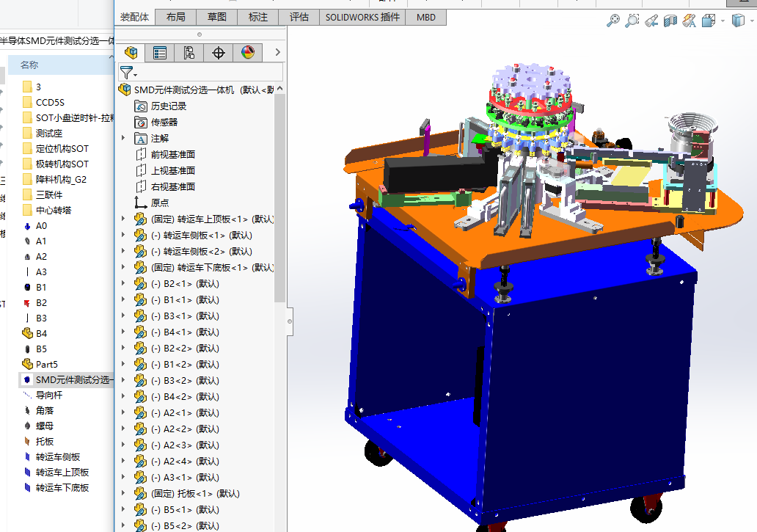Switch to the 标注 ribbon tab
The width and height of the screenshot is (757, 532).
pyautogui.click(x=257, y=18)
